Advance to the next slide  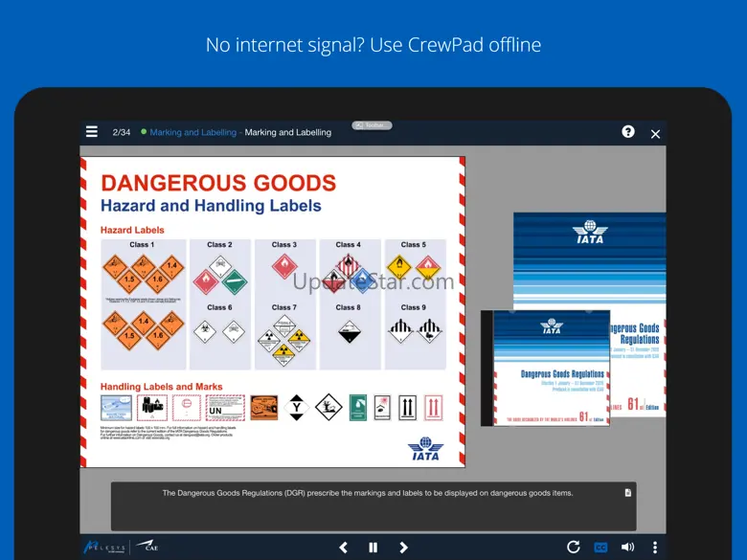point(403,548)
